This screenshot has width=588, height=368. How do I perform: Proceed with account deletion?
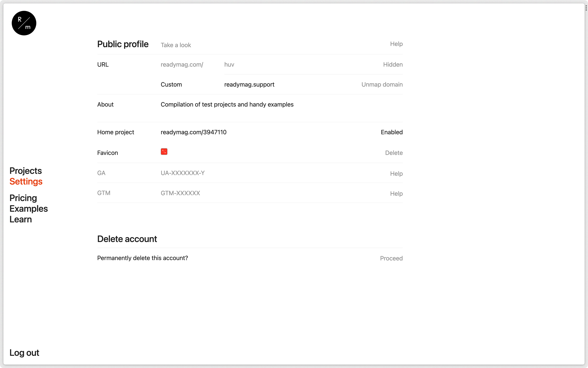pos(391,258)
